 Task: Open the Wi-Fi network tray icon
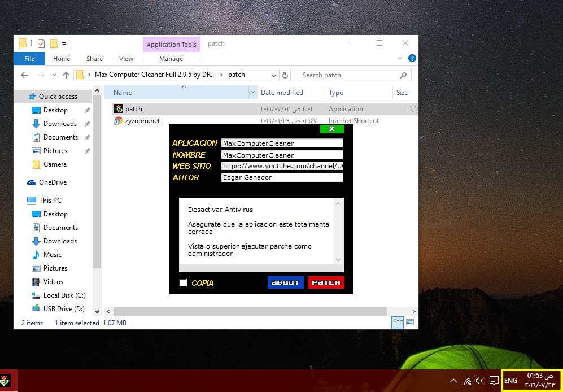468,381
